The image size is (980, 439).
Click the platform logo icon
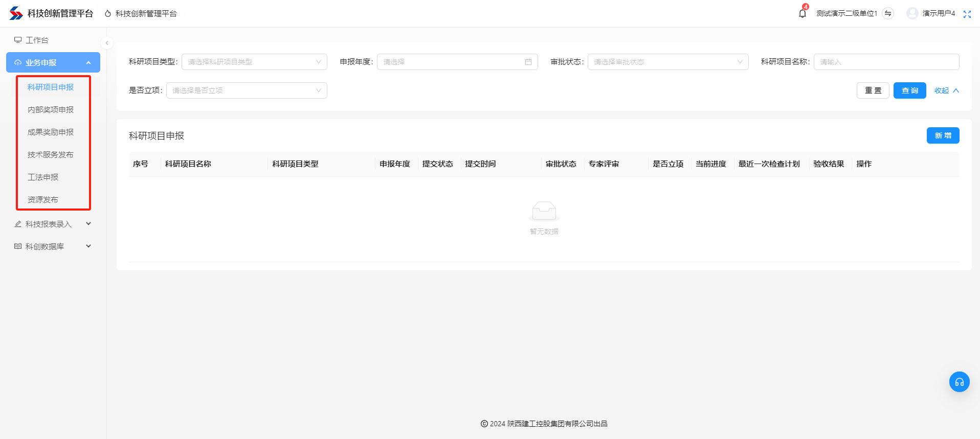point(16,13)
